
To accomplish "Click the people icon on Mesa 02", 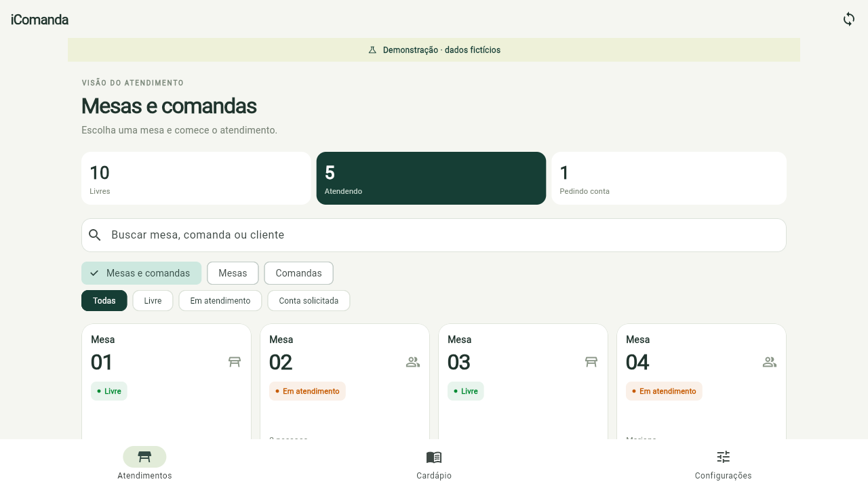I will click(413, 362).
